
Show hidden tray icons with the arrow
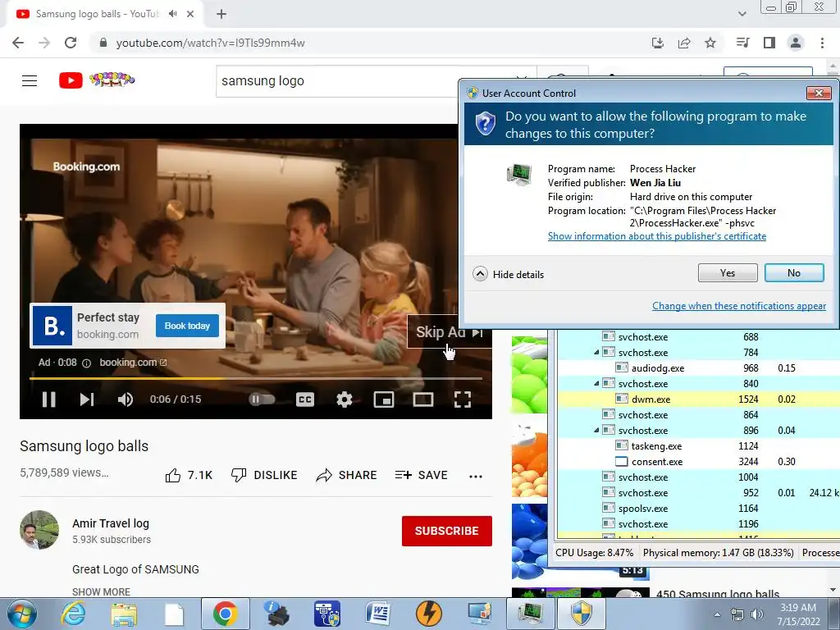coord(717,614)
